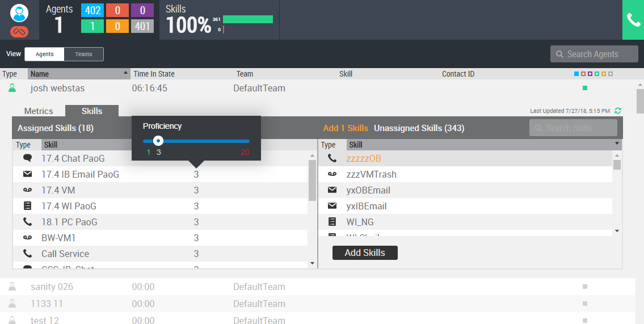
Task: Toggle the purple state filter square
Action: pos(590,74)
